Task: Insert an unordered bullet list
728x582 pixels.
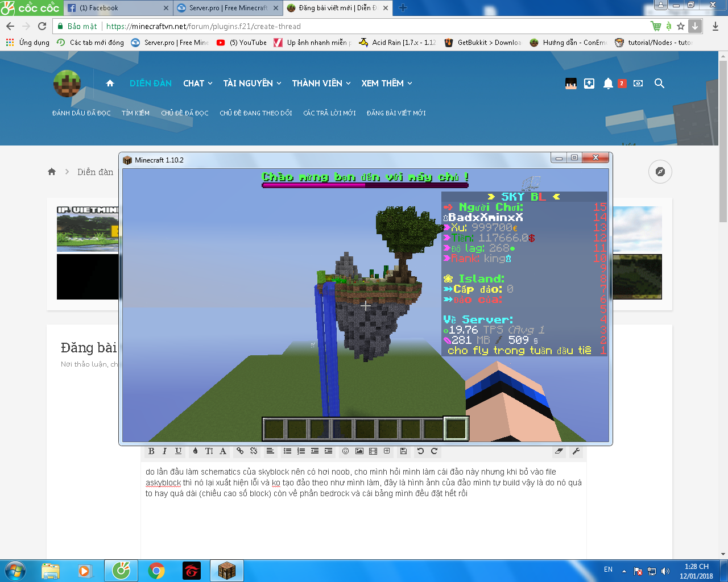Action: pos(287,451)
